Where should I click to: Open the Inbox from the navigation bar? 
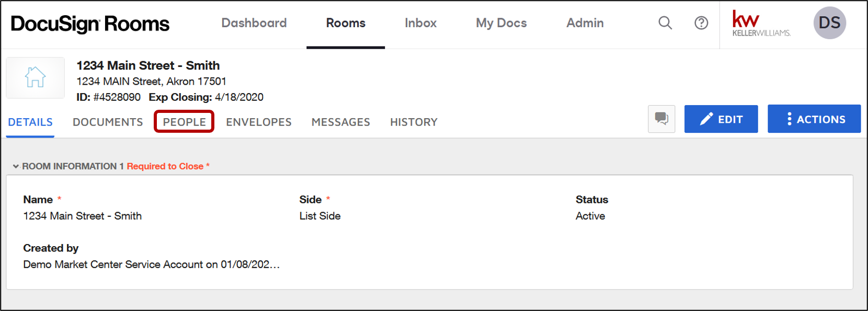point(420,22)
